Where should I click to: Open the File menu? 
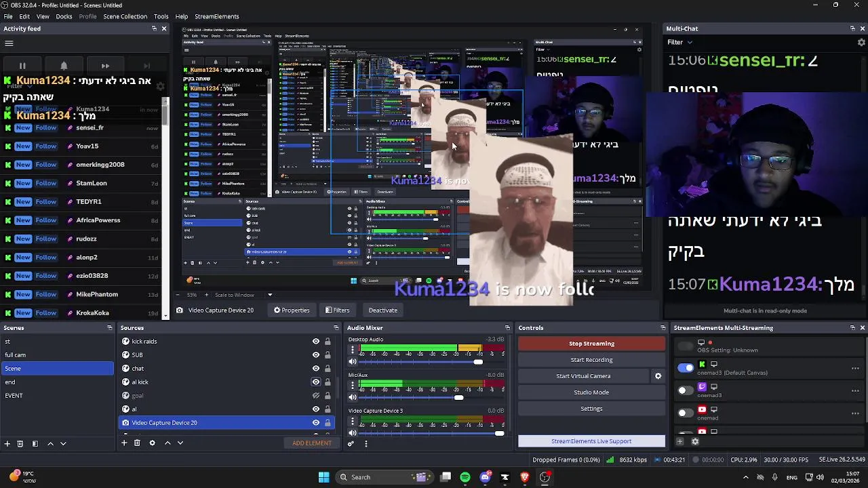[8, 16]
